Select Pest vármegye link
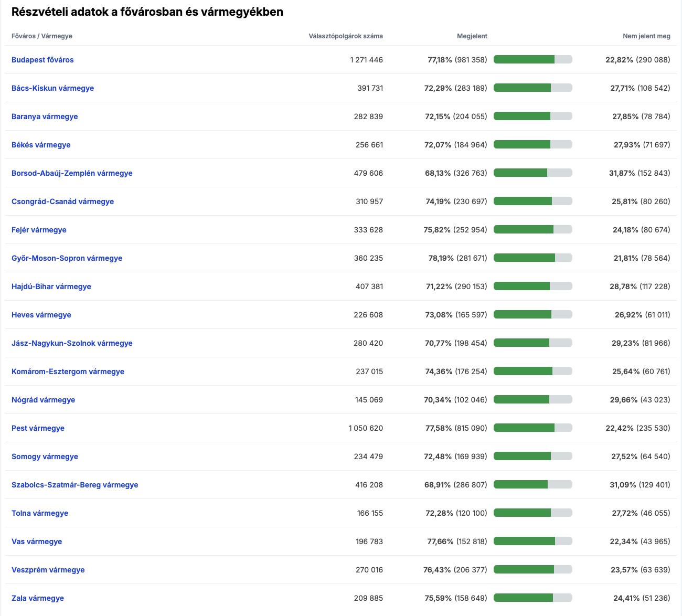The height and width of the screenshot is (616, 682). point(38,428)
